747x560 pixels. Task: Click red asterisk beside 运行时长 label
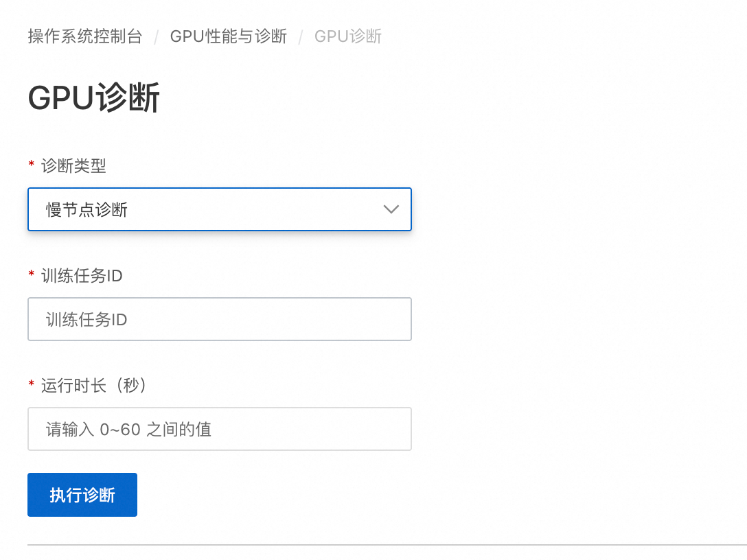tap(31, 385)
